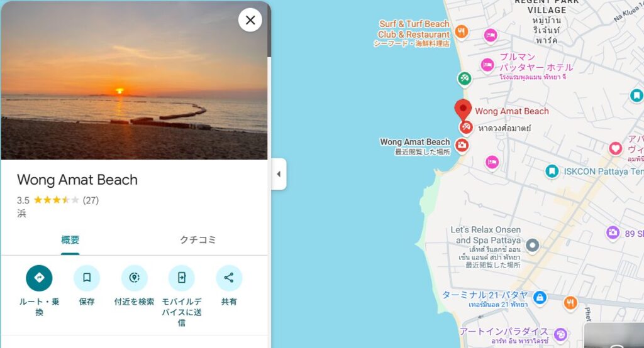644x348 pixels.
Task: Close the Wong Amat Beach place panel
Action: (250, 20)
